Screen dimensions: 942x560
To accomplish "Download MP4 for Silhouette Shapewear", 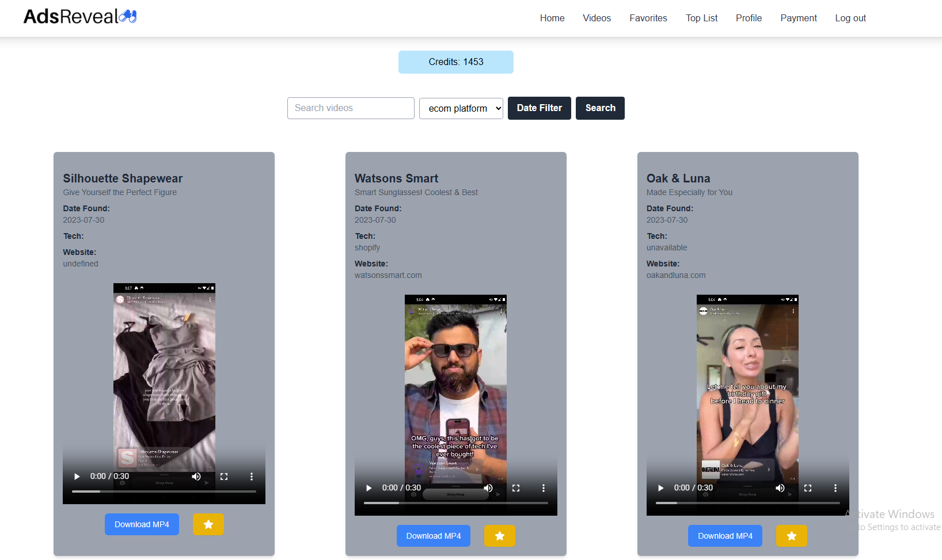I will tap(142, 524).
